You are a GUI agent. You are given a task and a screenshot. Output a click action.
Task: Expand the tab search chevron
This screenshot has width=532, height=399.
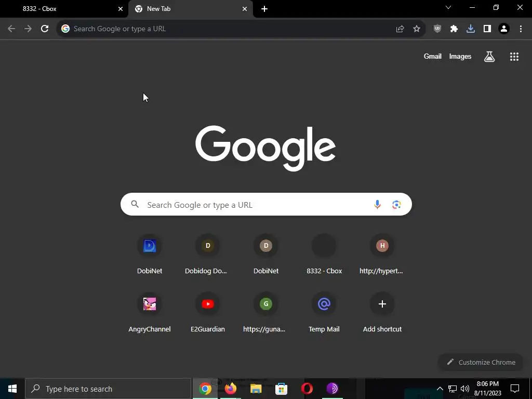point(448,7)
